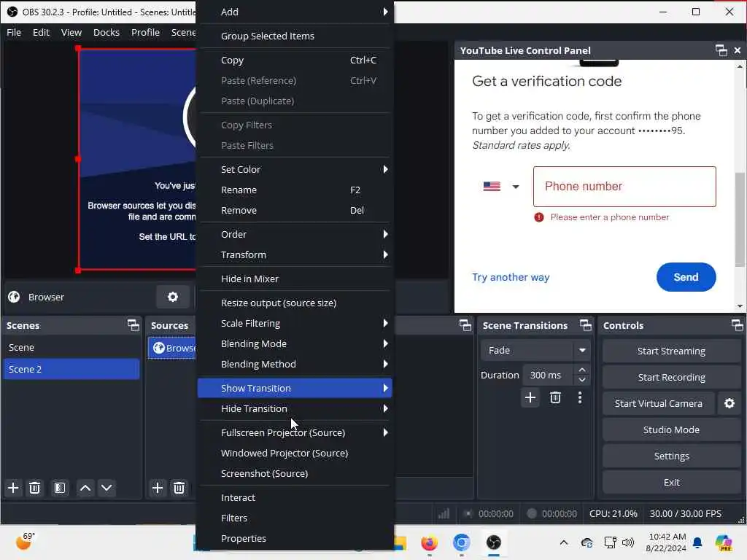Expand the Transform submenu

click(x=295, y=254)
